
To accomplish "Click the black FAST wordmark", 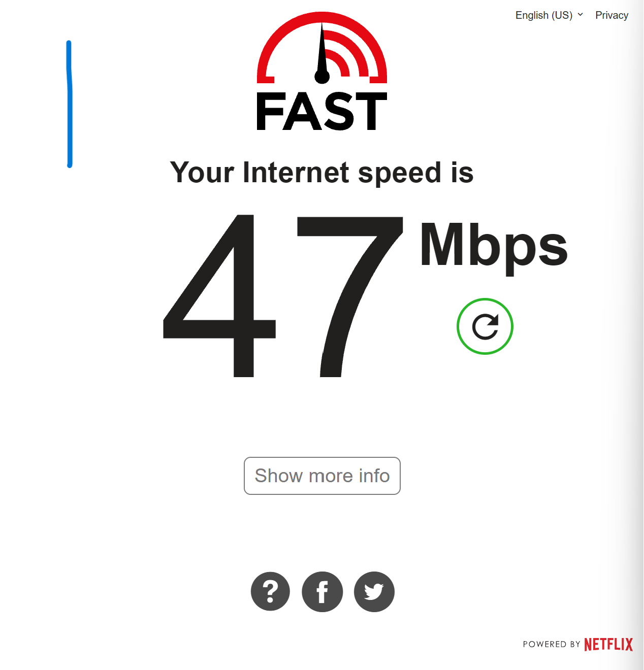I will click(322, 111).
